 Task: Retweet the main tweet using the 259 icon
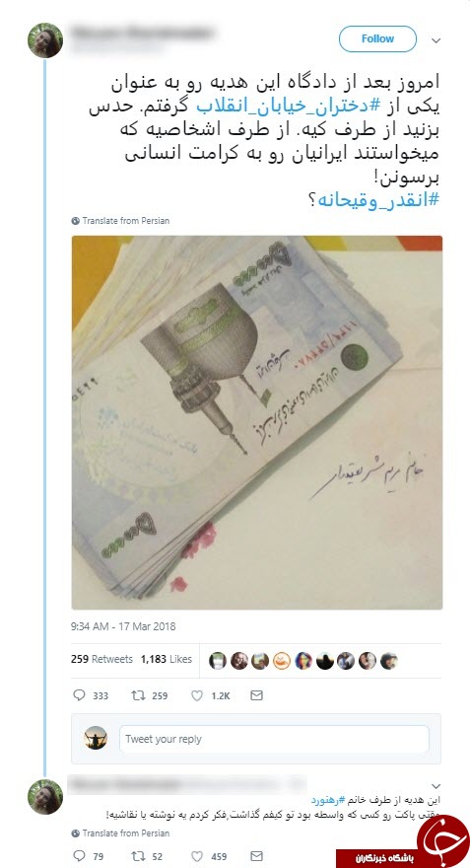(x=138, y=695)
